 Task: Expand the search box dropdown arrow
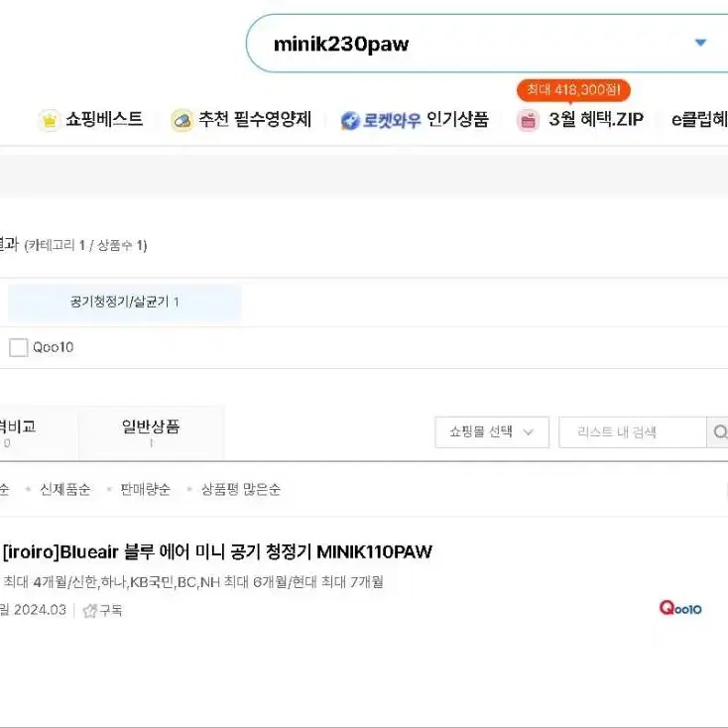(700, 43)
